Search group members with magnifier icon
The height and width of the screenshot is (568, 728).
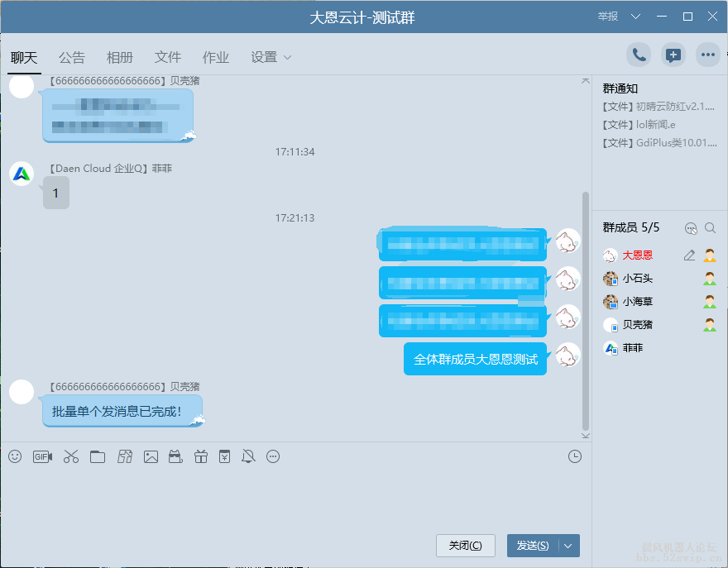(710, 227)
